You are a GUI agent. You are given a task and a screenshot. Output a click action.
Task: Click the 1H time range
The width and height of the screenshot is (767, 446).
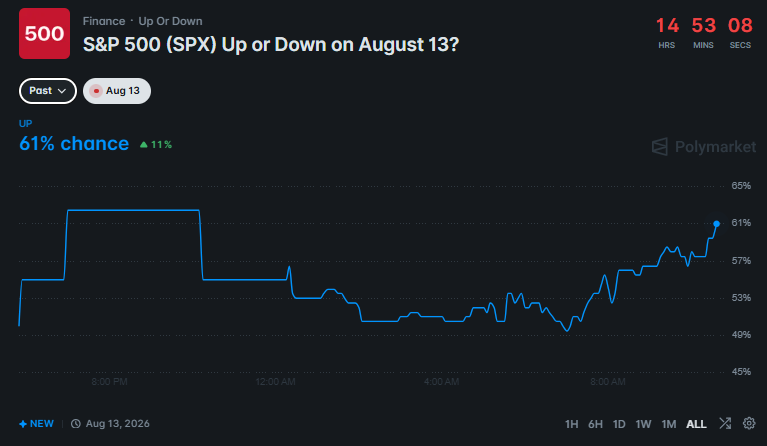click(571, 424)
